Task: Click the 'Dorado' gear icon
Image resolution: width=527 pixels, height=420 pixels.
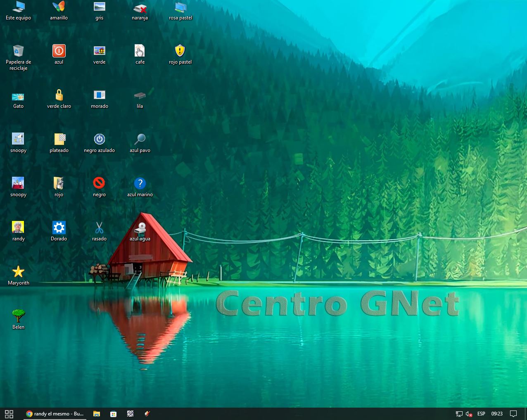Action: pos(59,228)
